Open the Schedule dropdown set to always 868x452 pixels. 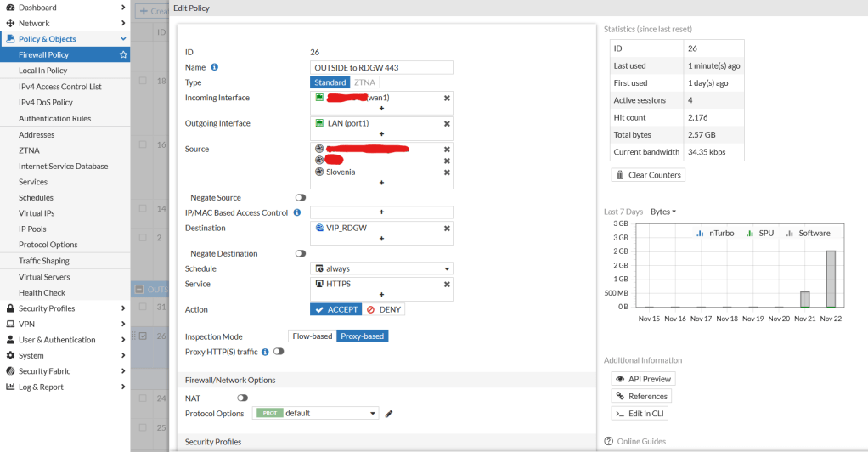pyautogui.click(x=381, y=268)
